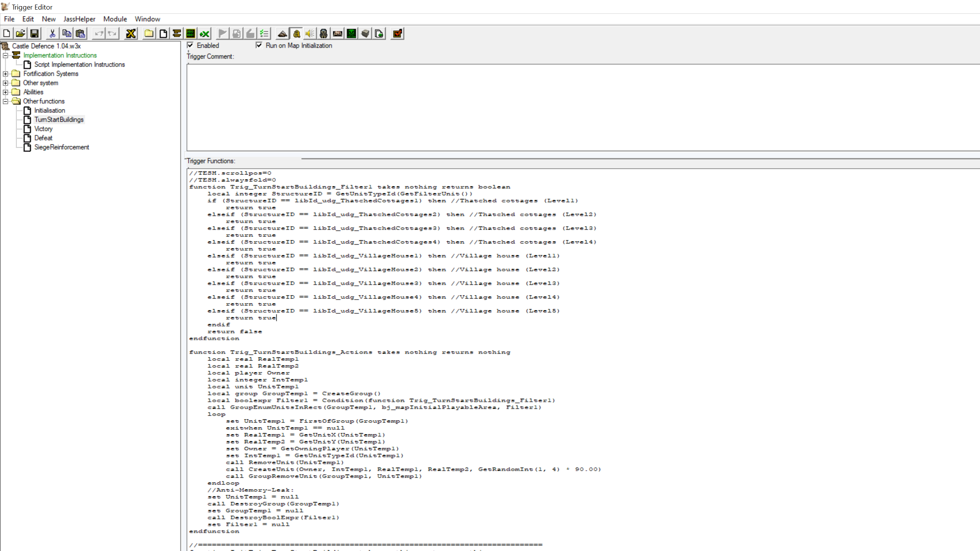Open the AI Editor green face icon

click(351, 34)
